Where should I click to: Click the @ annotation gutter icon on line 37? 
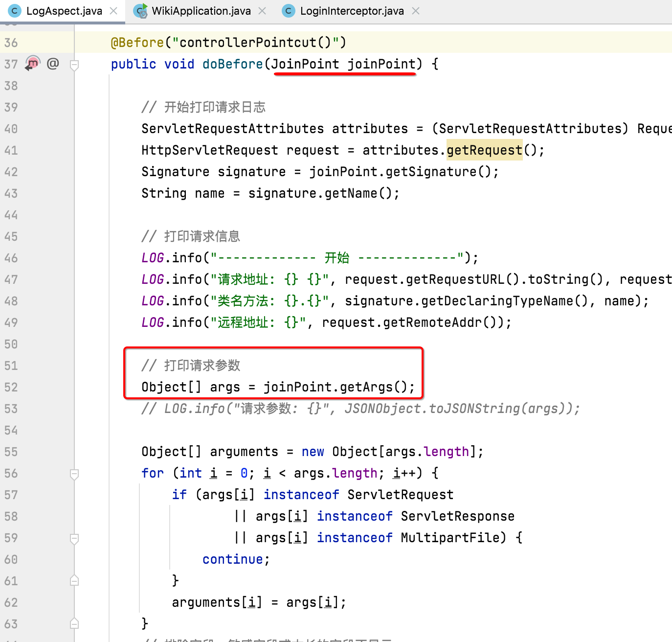click(x=53, y=64)
